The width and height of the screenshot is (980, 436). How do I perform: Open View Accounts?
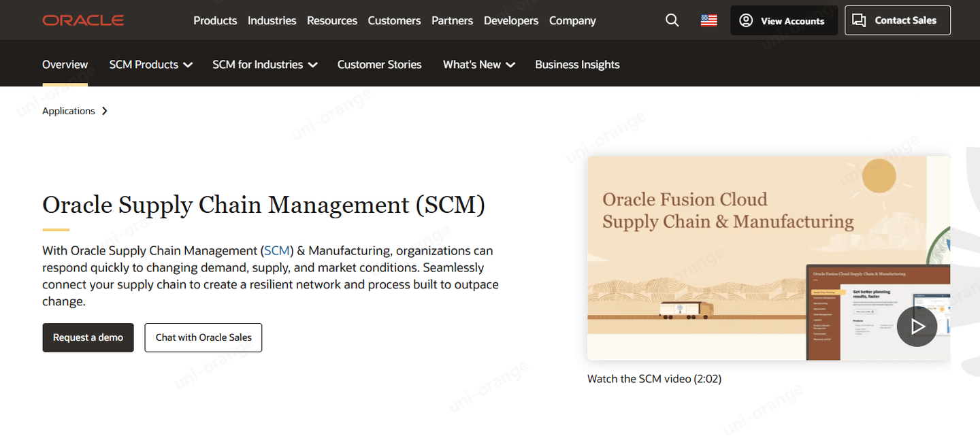pyautogui.click(x=782, y=20)
